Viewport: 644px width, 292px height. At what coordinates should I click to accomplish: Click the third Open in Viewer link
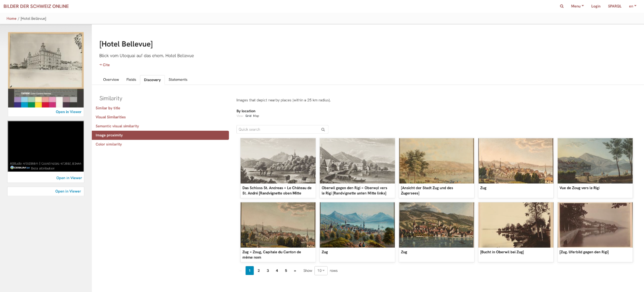click(x=68, y=191)
